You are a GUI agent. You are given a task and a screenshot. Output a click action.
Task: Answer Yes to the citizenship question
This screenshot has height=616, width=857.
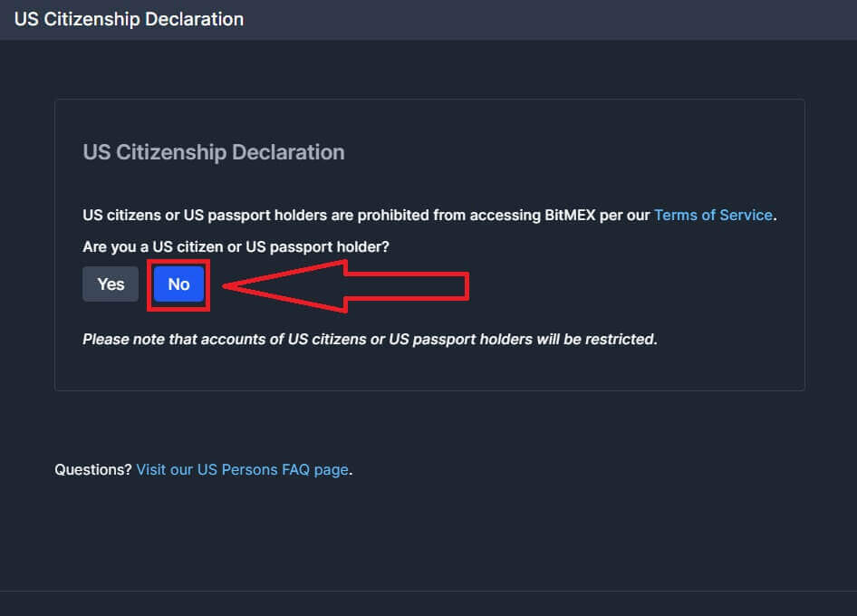(111, 284)
